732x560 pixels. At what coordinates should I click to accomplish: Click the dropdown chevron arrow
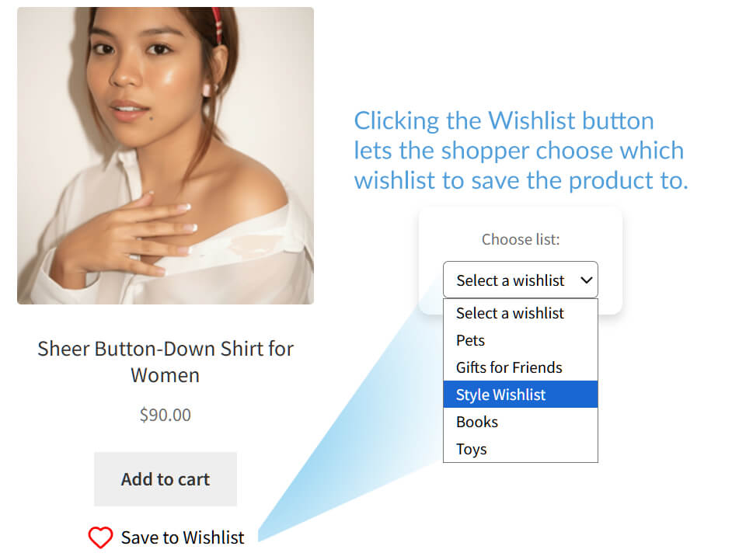[x=587, y=280]
